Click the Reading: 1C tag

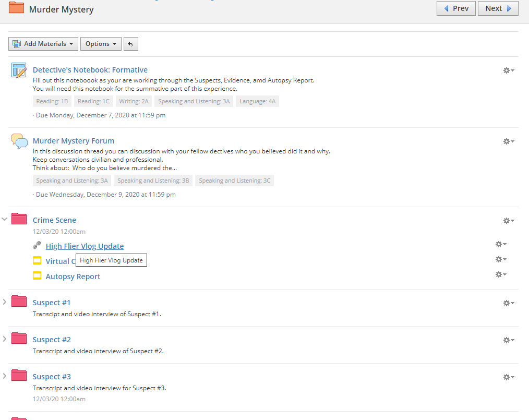93,101
